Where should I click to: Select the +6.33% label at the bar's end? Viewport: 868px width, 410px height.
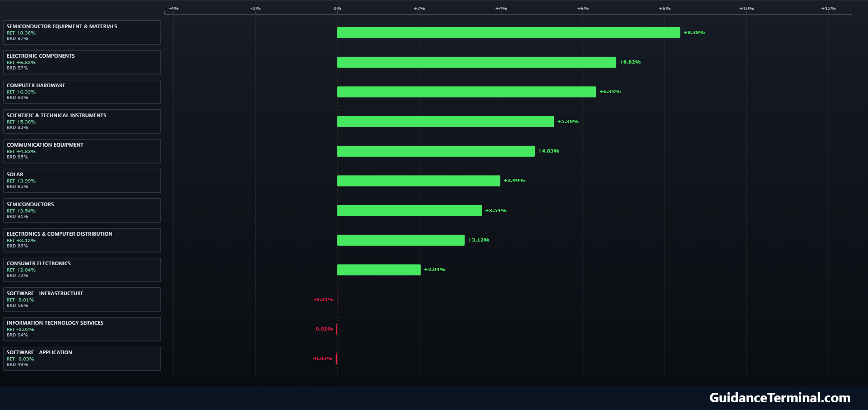pos(610,92)
